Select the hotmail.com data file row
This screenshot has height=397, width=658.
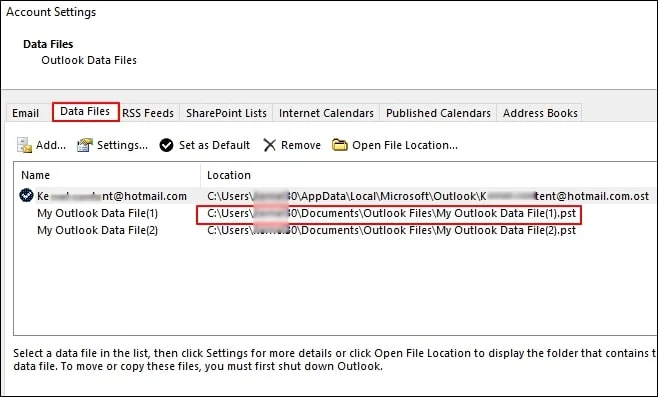pyautogui.click(x=335, y=196)
